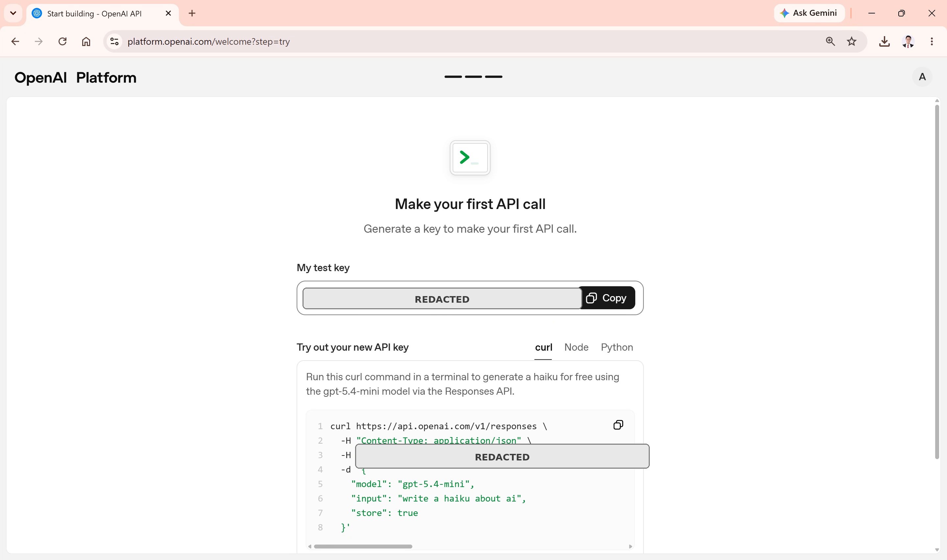Screen dimensions: 947x560
Task: Click the third onboarding step indicator
Action: pos(493,77)
